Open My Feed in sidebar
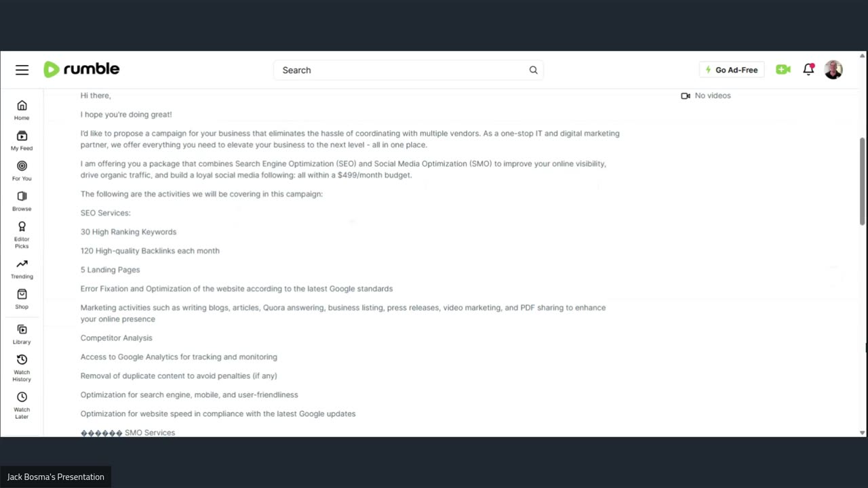 (22, 140)
